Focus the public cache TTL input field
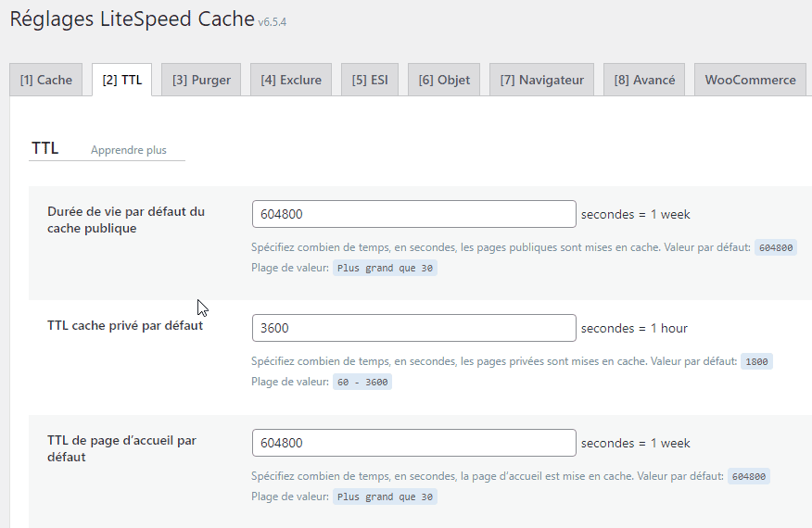The height and width of the screenshot is (528, 812). 413,214
